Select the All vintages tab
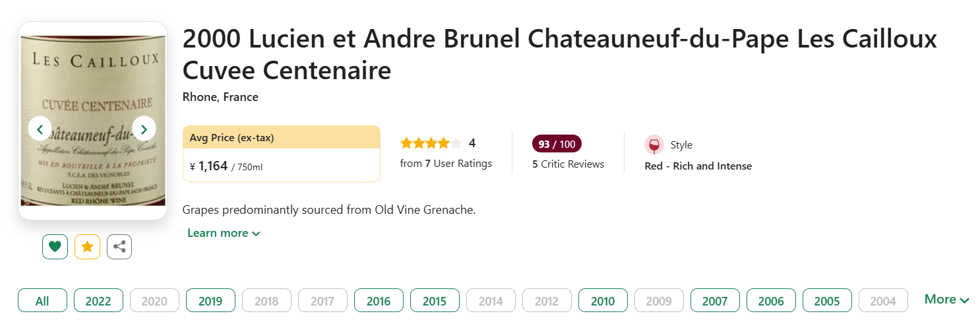This screenshot has width=980, height=322. coord(42,301)
